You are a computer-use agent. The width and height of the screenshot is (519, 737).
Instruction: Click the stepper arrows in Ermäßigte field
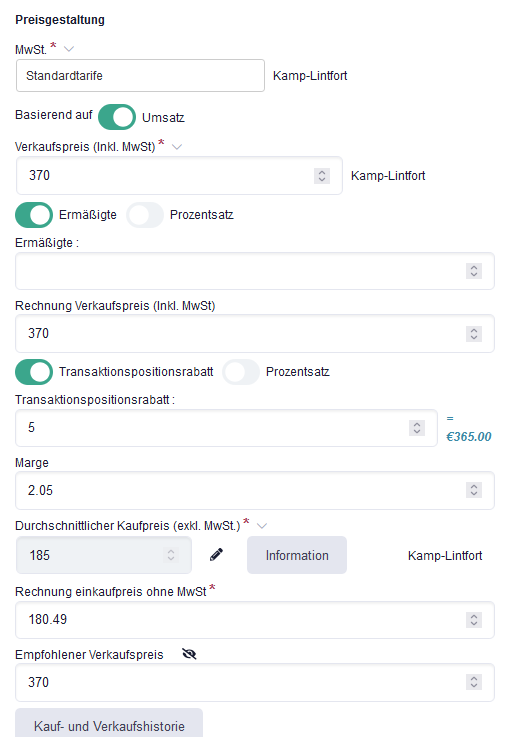point(474,271)
